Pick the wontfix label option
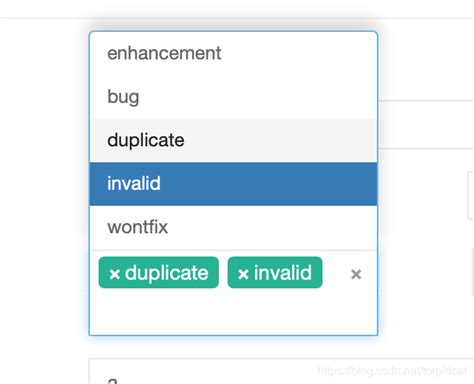Screen dimensions: 474x384 click(x=233, y=227)
